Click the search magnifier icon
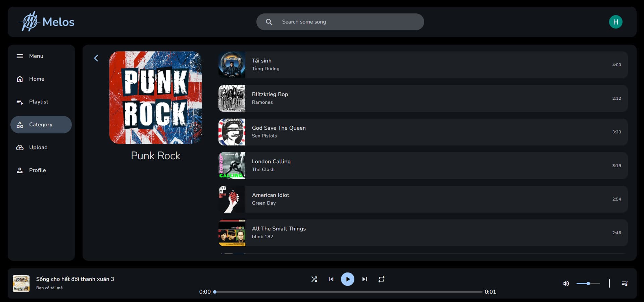This screenshot has height=302, width=644. [269, 22]
